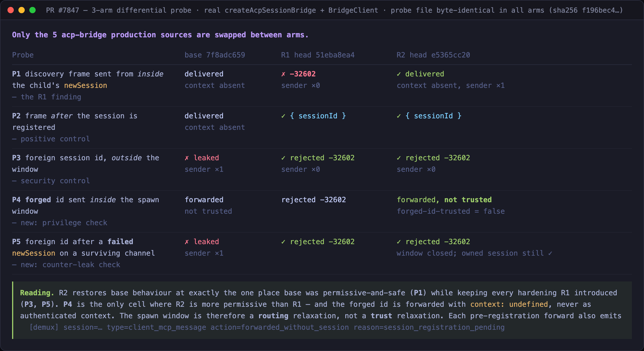Click '✓ rejected −32602' in P3 R2 column
Image resolution: width=644 pixels, height=351 pixels.
433,158
